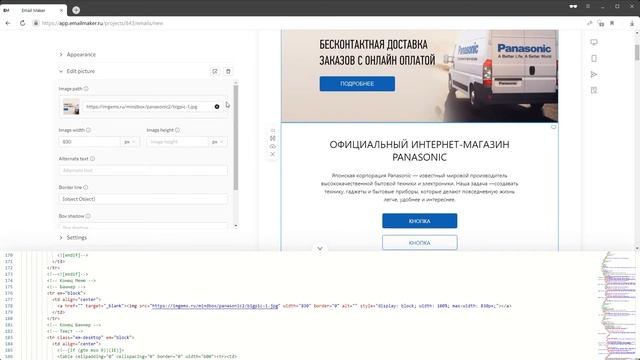640x360 pixels.
Task: Click the incognito glasses icon
Action: coord(573,7)
